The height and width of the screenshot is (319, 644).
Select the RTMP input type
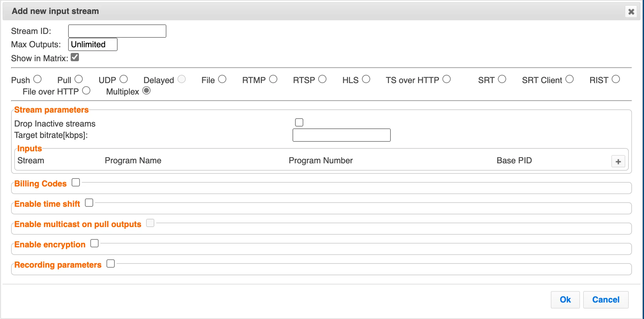coord(273,79)
